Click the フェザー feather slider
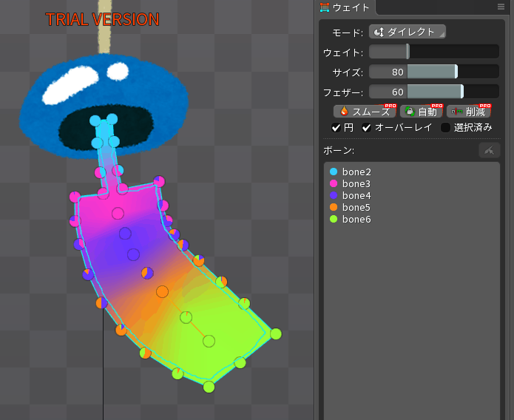 pos(433,92)
